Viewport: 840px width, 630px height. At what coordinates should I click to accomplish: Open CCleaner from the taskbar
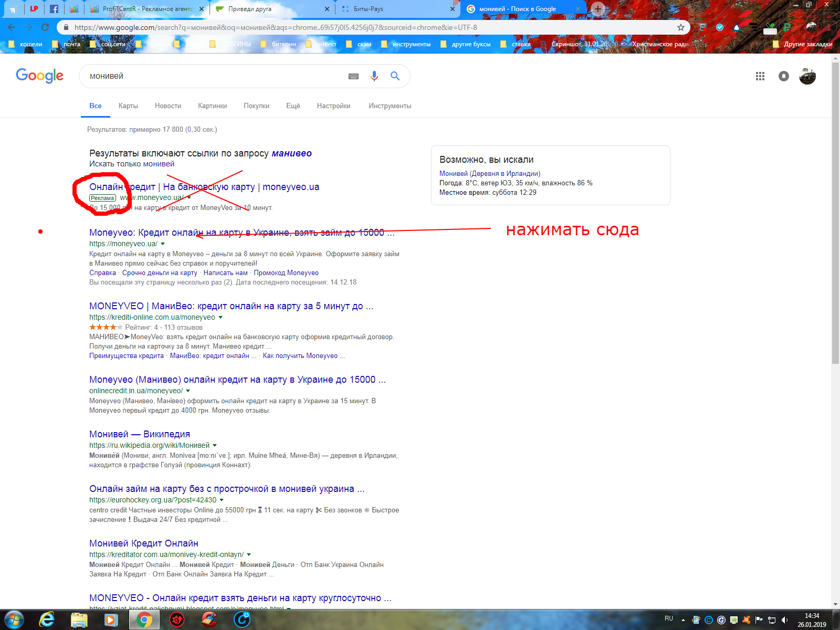tap(209, 620)
